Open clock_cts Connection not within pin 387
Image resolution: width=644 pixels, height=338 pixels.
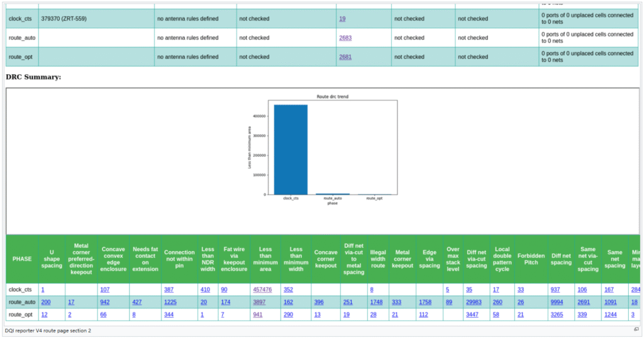[169, 290]
